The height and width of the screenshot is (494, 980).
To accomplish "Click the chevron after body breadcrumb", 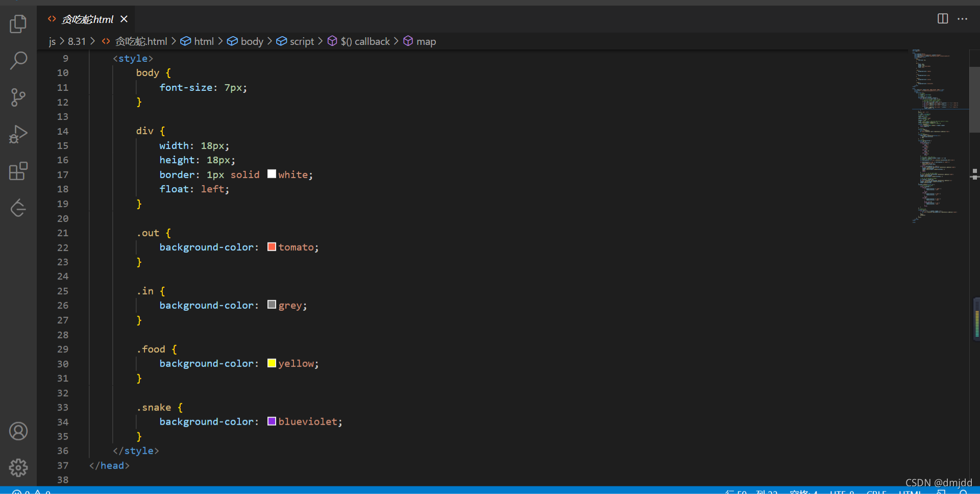I will [x=269, y=41].
